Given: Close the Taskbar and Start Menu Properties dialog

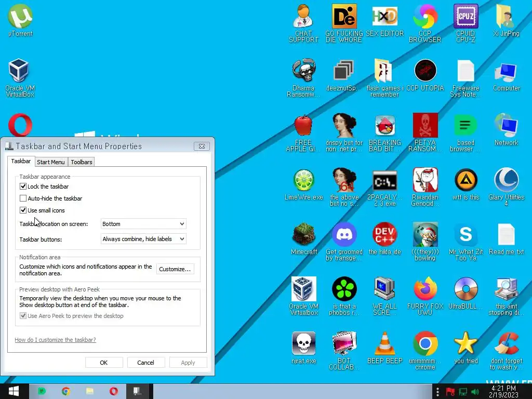Looking at the screenshot, I should (x=202, y=146).
